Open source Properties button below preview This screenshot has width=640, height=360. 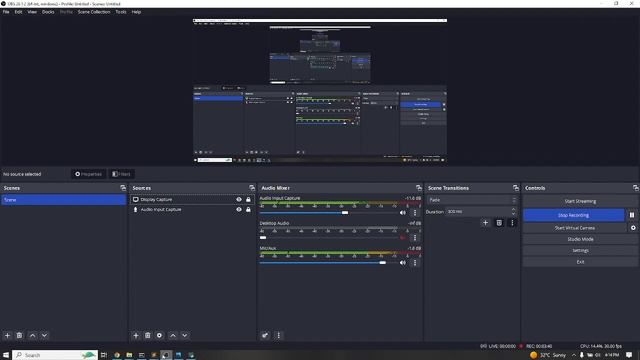88,174
